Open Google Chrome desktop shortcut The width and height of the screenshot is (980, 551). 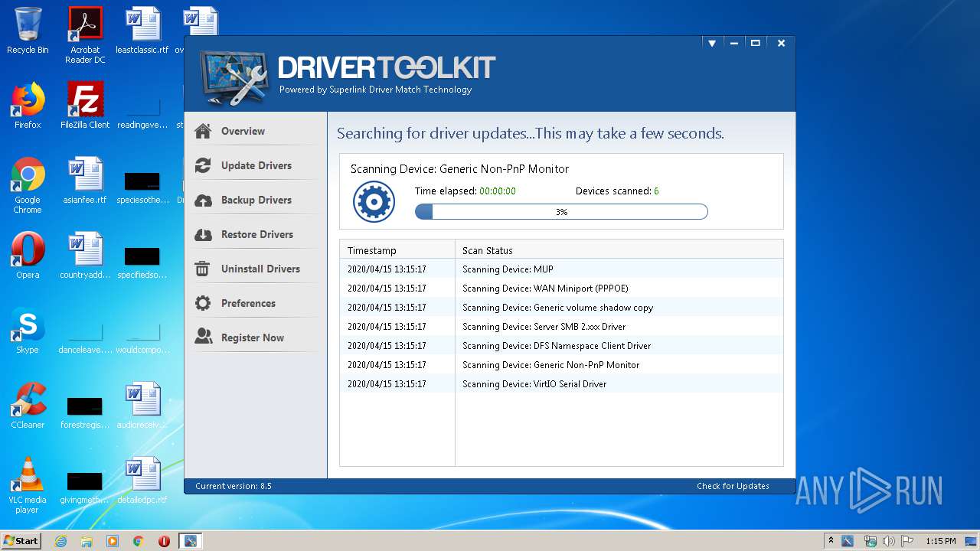[x=28, y=185]
